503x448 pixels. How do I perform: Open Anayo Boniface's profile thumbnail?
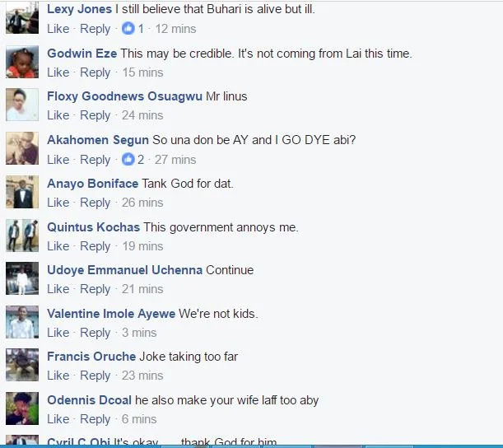tap(22, 192)
